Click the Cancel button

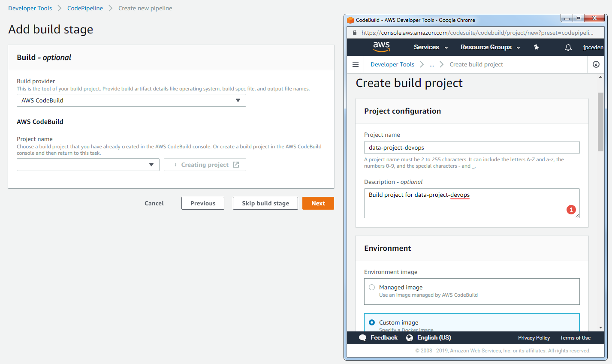154,203
